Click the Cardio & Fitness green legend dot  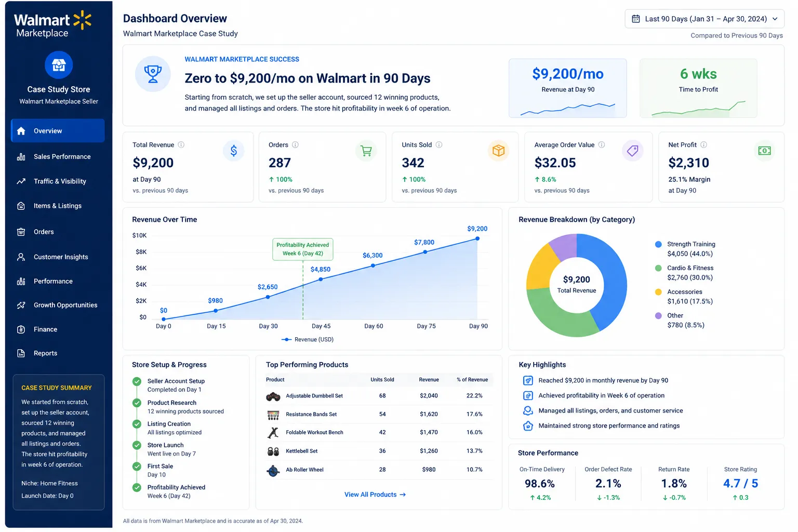658,268
